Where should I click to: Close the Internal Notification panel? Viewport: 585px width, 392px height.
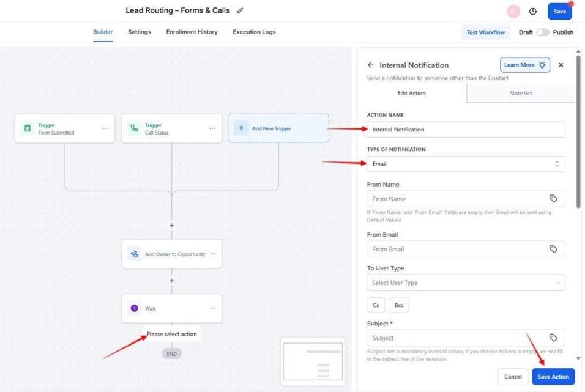click(561, 65)
